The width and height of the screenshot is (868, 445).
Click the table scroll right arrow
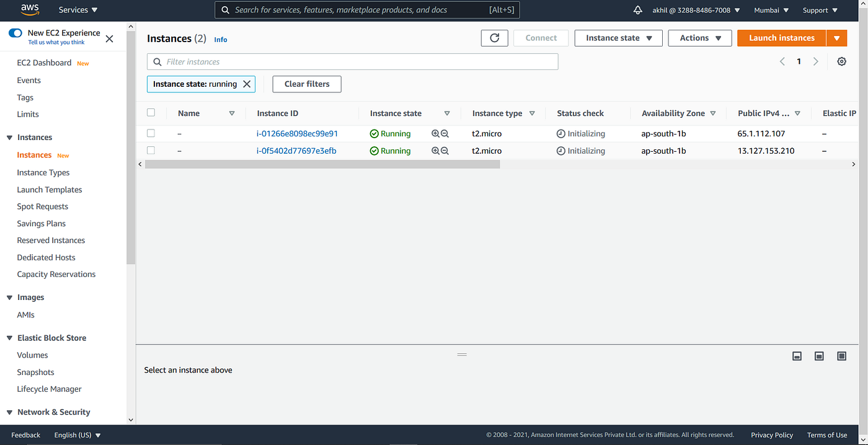(x=854, y=164)
